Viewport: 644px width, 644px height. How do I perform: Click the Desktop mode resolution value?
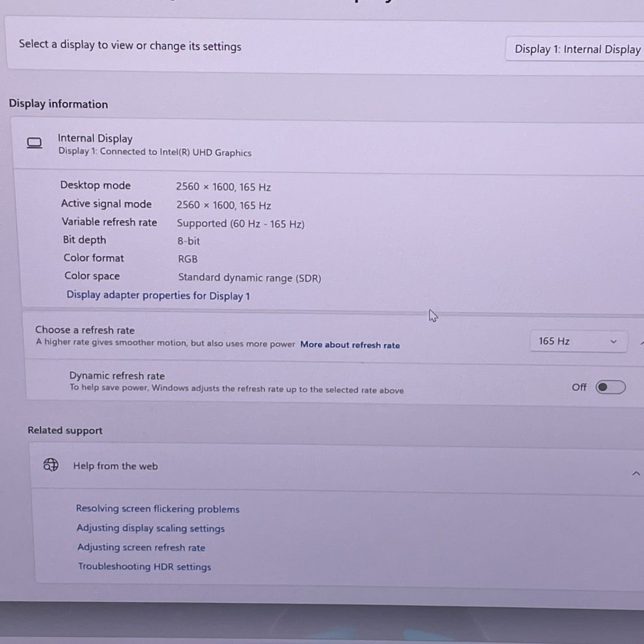[223, 187]
